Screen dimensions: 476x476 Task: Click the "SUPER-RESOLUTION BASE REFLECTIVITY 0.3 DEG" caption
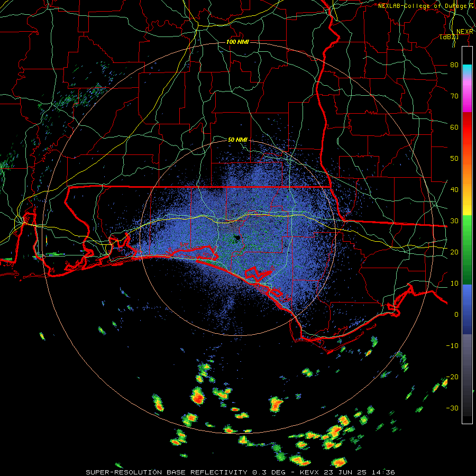click(x=186, y=472)
